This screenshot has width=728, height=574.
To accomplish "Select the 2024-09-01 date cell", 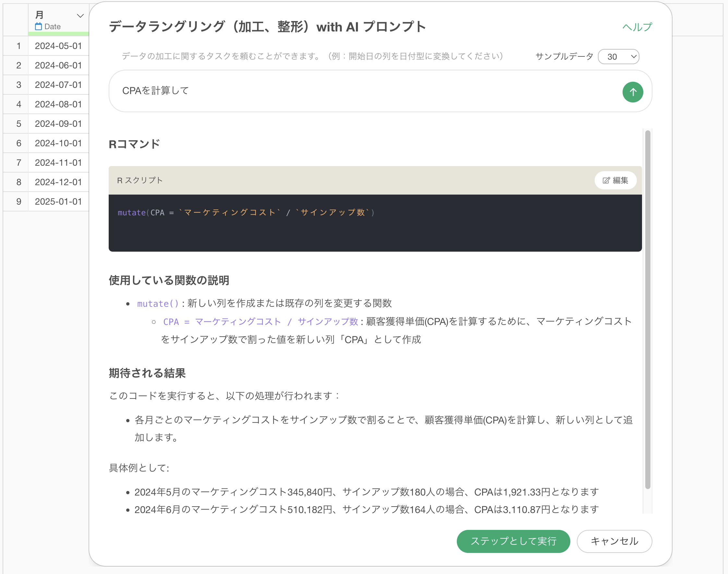I will [x=58, y=124].
